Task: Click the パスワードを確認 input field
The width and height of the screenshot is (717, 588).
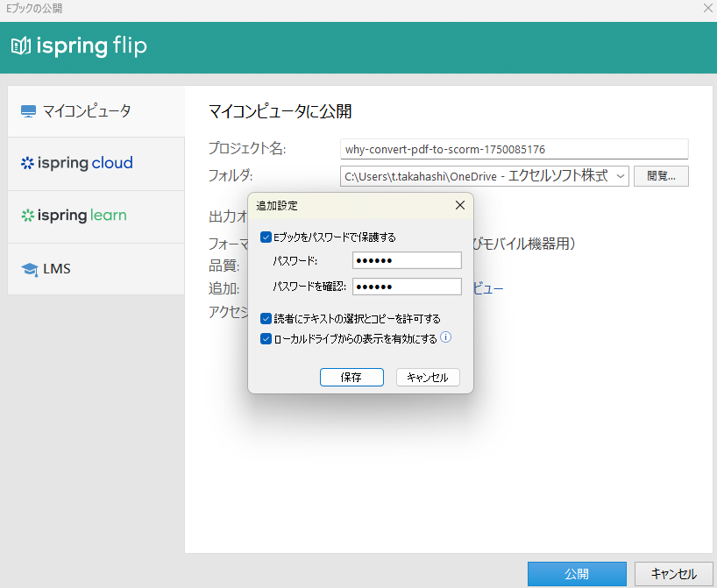Action: pos(407,287)
